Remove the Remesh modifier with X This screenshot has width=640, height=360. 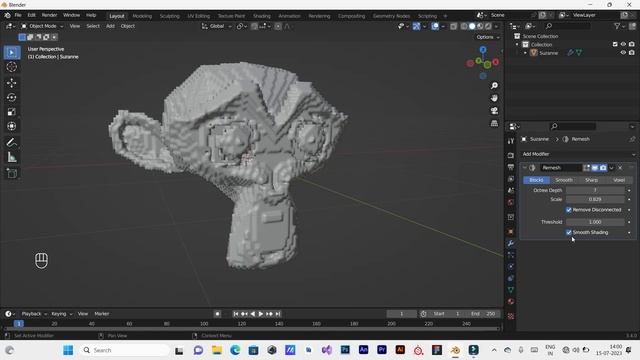pyautogui.click(x=620, y=168)
